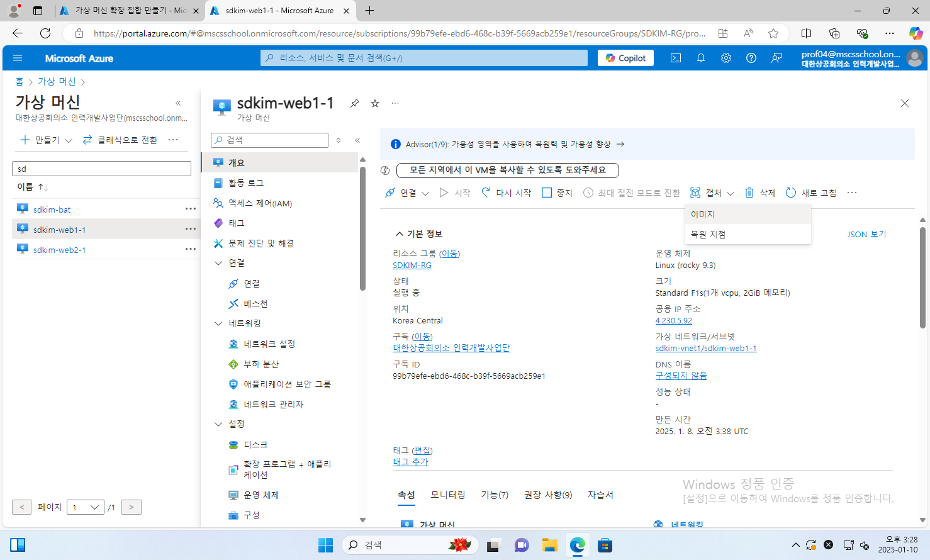Select 이미지 from capture menu
Viewport: 930px width, 560px height.
pyautogui.click(x=748, y=214)
